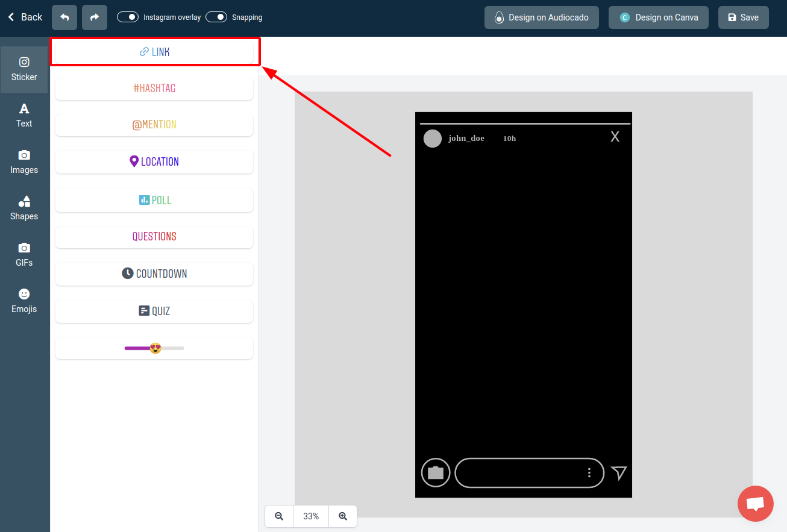Open the chat support bubble
The height and width of the screenshot is (532, 787).
tap(755, 504)
